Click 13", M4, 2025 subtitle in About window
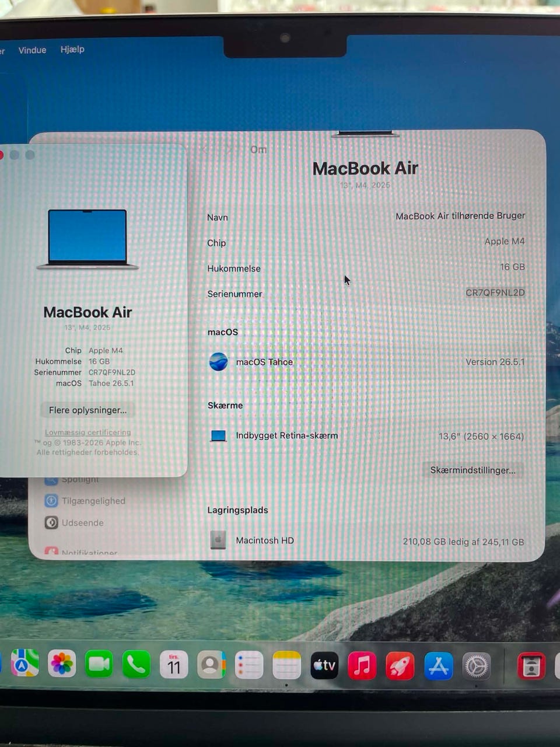560x747 pixels. pos(87,327)
